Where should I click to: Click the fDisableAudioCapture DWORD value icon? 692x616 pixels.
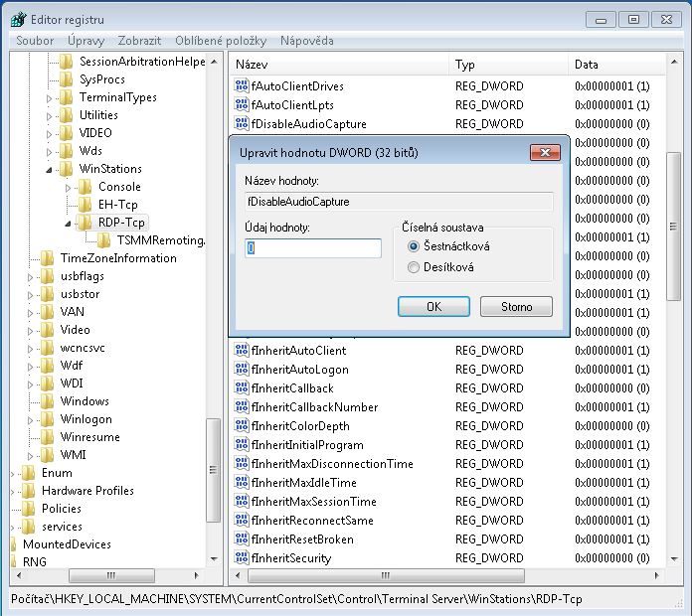pyautogui.click(x=242, y=124)
